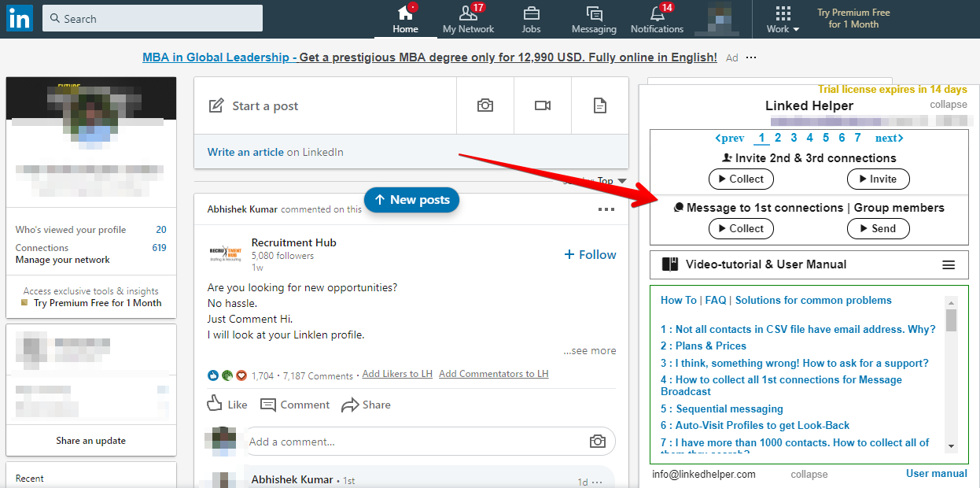View Notifications bell
The width and height of the screenshot is (980, 488).
[658, 13]
